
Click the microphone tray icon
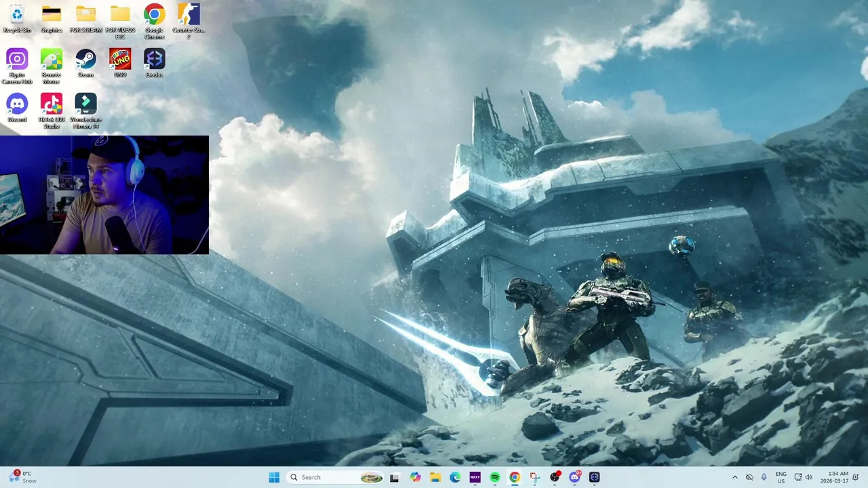[764, 477]
